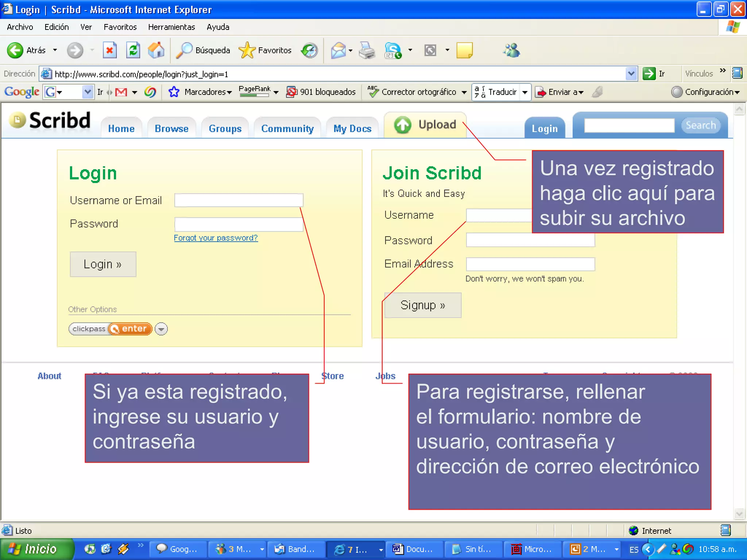The width and height of the screenshot is (747, 560).
Task: Click the Marcadores bookmark star
Action: [174, 92]
